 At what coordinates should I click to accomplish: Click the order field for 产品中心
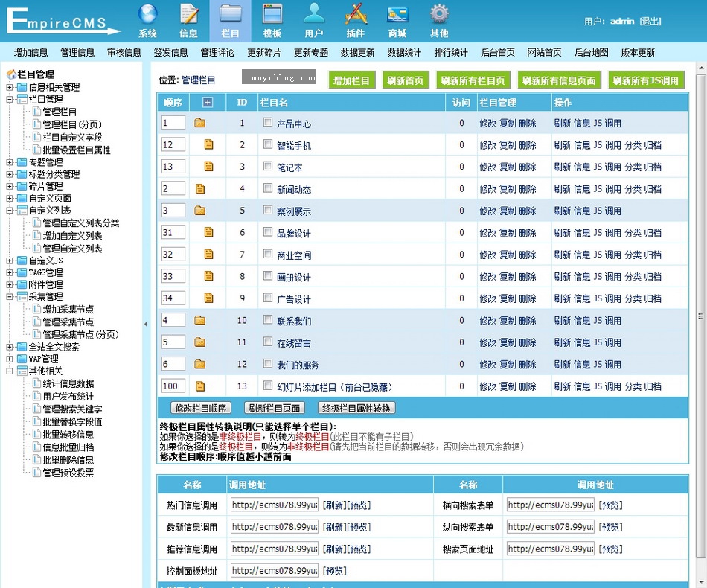(173, 123)
